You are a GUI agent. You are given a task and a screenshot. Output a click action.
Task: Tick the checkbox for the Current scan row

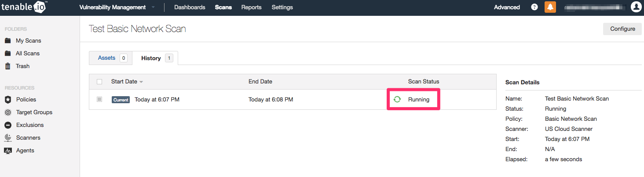coord(99,99)
